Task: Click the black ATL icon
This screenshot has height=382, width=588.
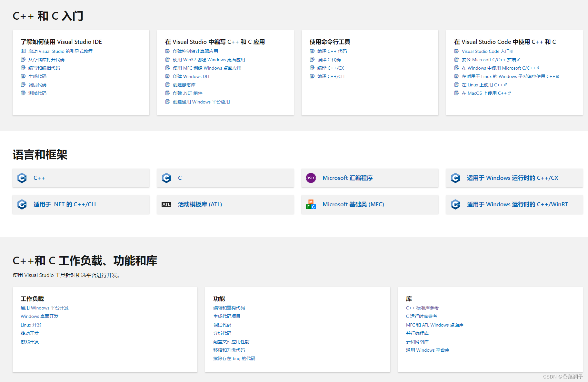Action: point(166,204)
